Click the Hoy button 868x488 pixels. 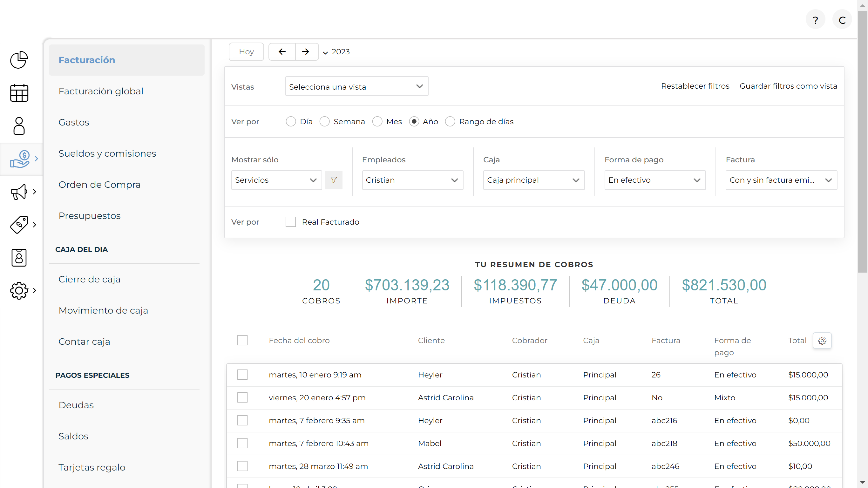click(x=246, y=51)
